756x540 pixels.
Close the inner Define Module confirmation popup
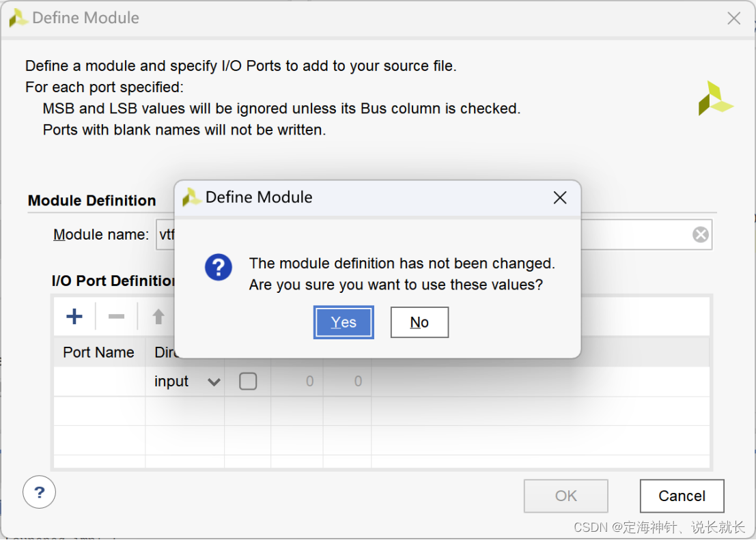560,197
